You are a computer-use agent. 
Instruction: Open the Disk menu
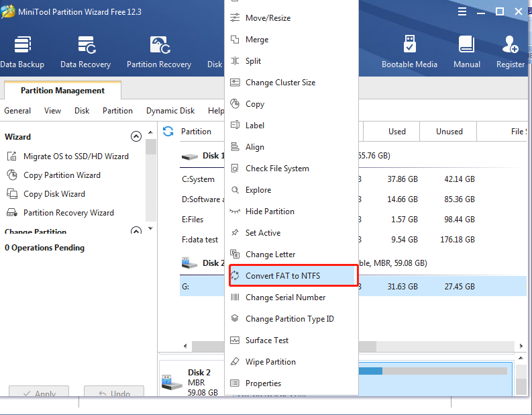point(82,111)
